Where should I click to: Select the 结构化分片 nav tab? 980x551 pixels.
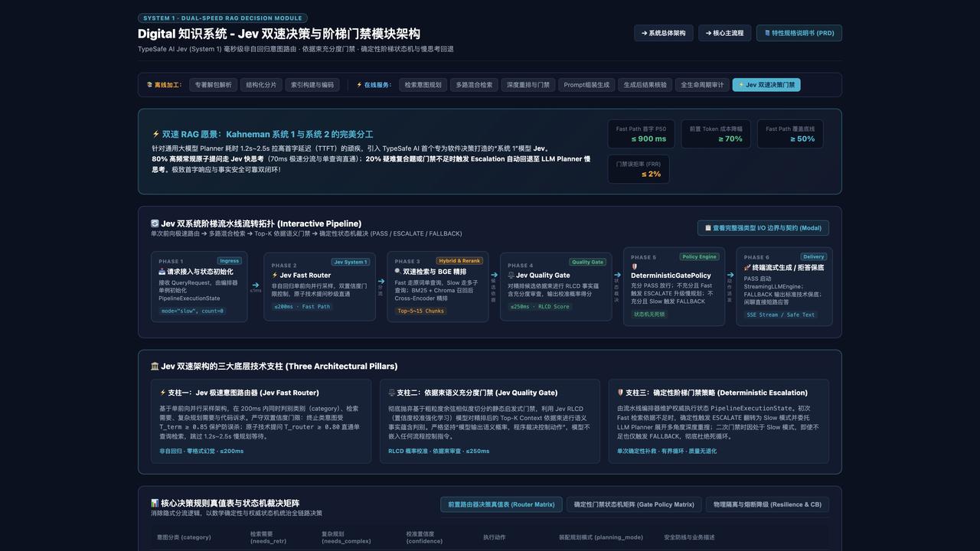point(261,85)
